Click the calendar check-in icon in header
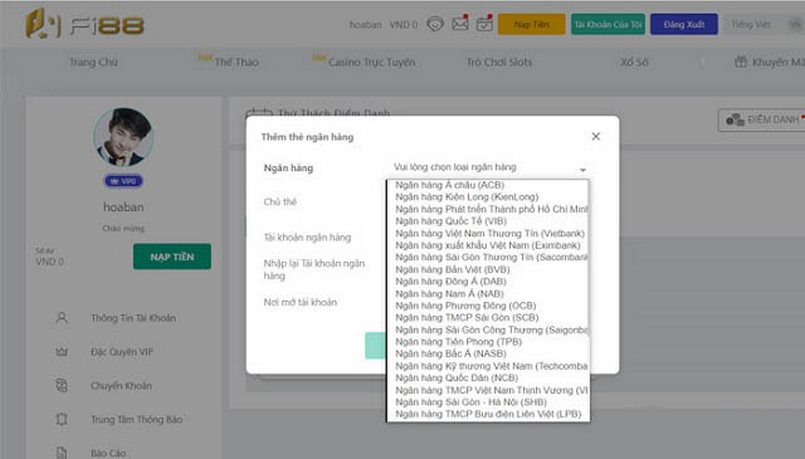 coord(484,24)
